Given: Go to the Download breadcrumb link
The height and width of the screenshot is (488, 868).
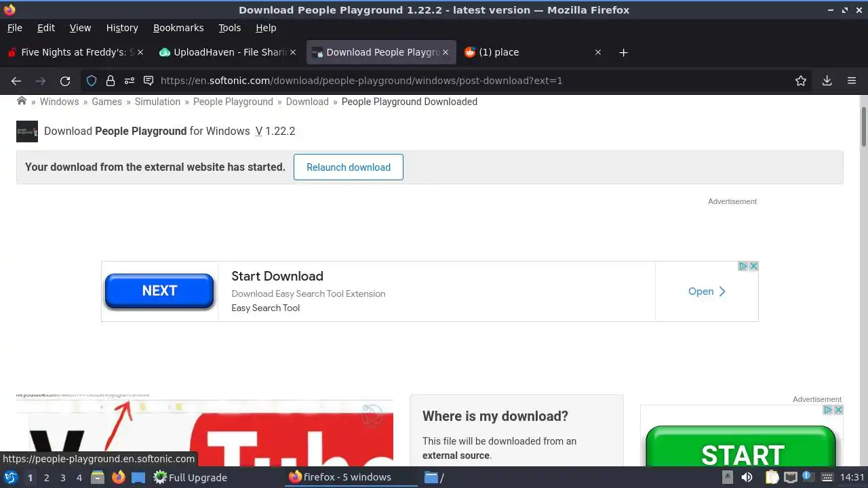Looking at the screenshot, I should coord(307,102).
